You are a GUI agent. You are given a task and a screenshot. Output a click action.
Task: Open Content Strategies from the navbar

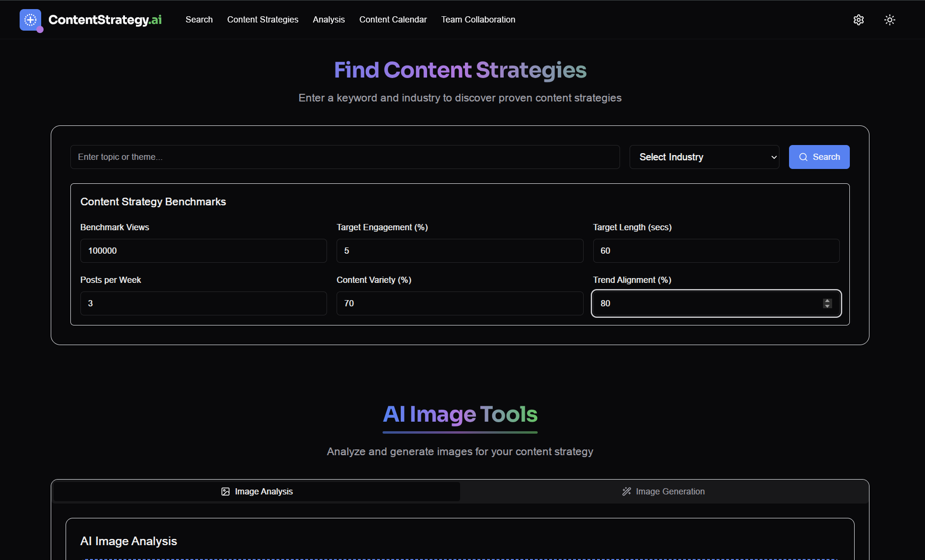click(262, 20)
